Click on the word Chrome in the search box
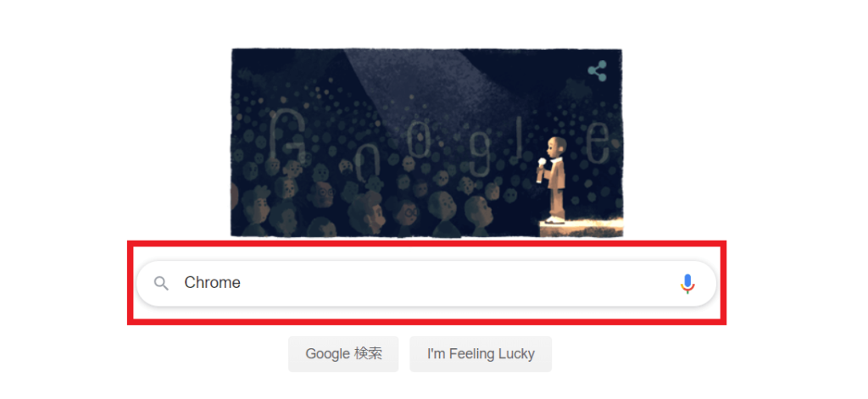868x399 pixels. 212,283
